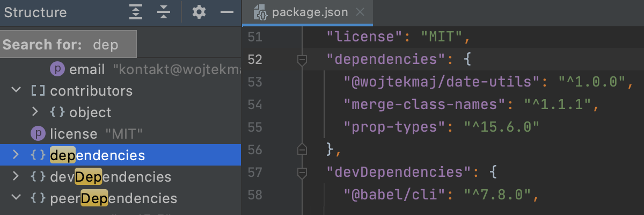
Task: Click the purple property icon beside email
Action: [57, 69]
